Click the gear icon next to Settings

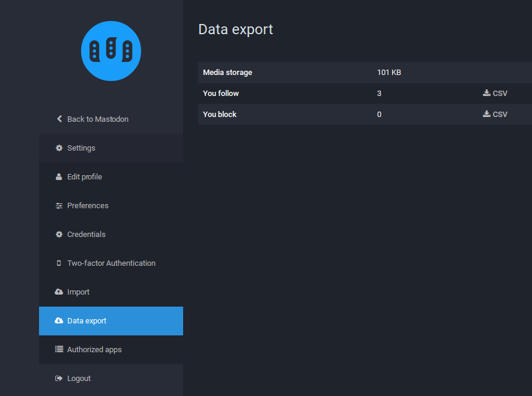(59, 148)
